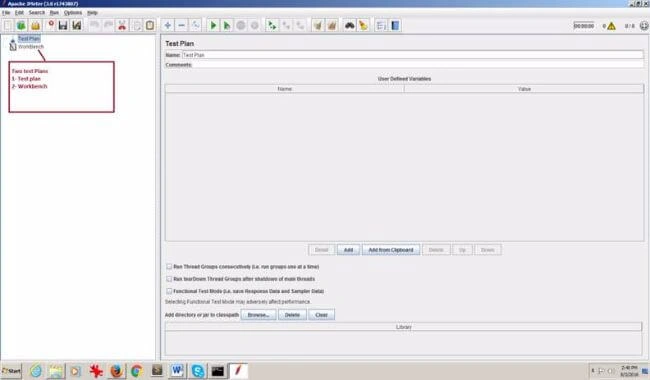Viewport: 650px width, 380px height.
Task: Click the Save As toolbar icon
Action: pyautogui.click(x=77, y=26)
